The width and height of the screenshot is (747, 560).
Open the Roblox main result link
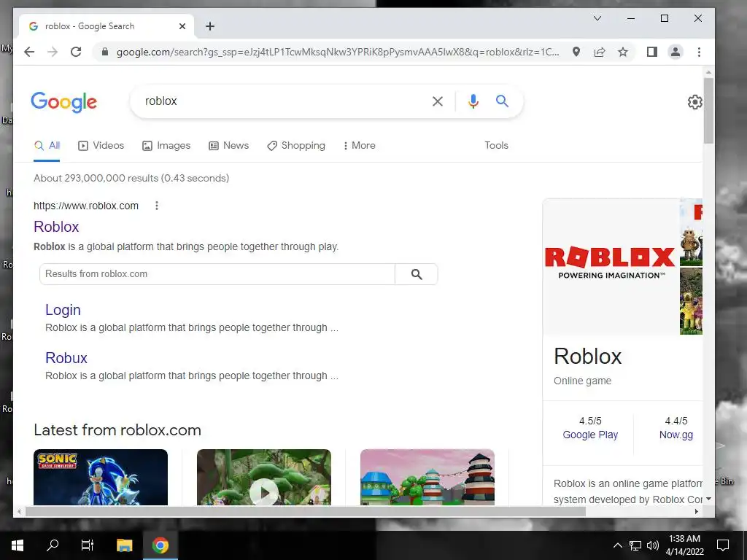(56, 227)
